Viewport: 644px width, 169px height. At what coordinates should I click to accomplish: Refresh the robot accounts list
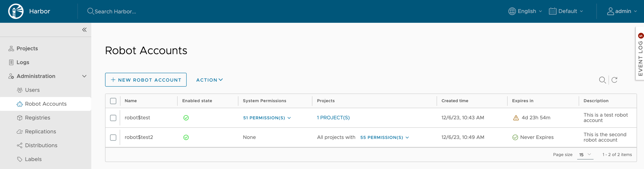pyautogui.click(x=614, y=80)
